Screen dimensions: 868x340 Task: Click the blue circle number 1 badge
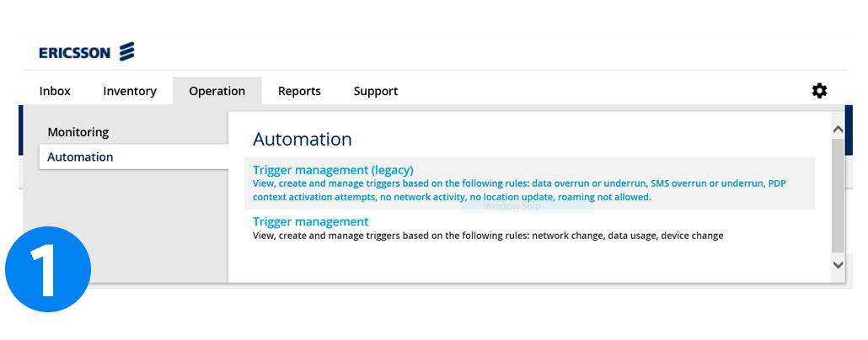coord(48,269)
